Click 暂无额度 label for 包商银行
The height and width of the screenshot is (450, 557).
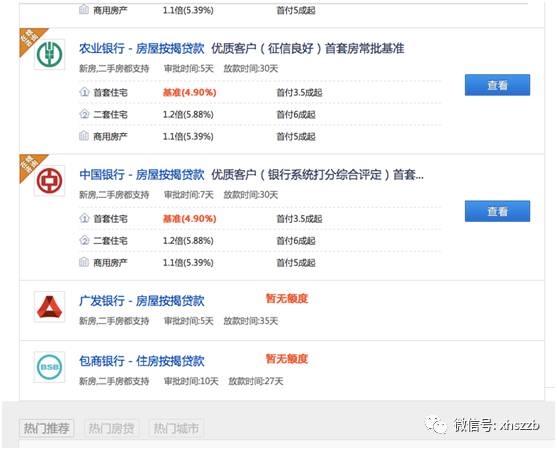click(287, 359)
